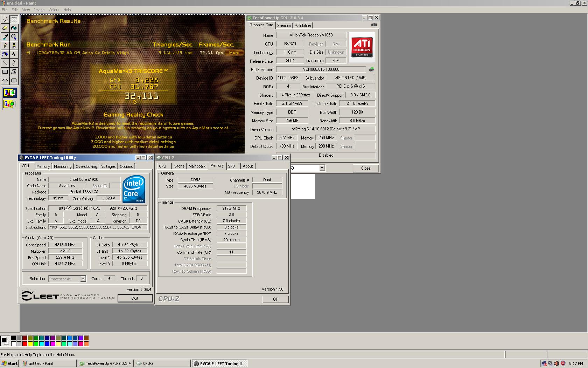588x368 pixels.
Task: Click the Core Voltage 1.529 V value
Action: 109,198
